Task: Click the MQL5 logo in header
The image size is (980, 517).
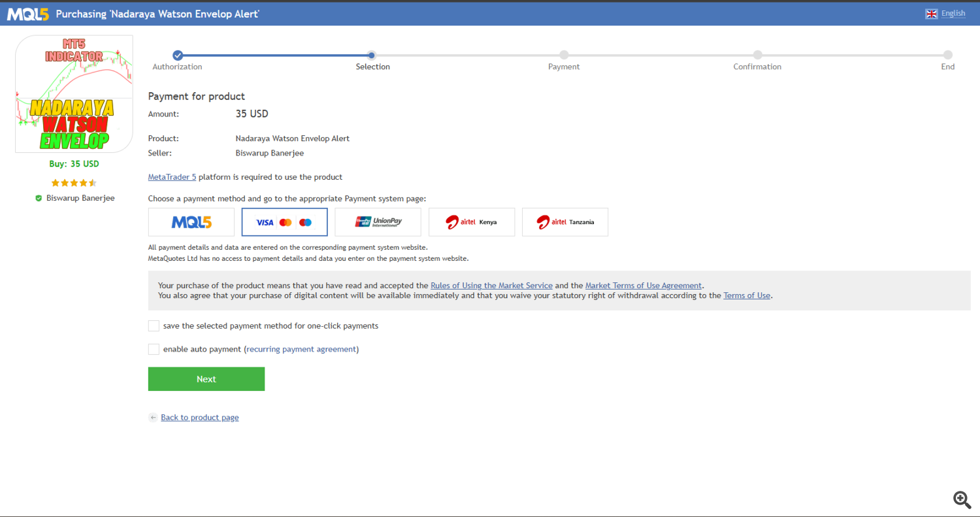Action: pos(28,14)
